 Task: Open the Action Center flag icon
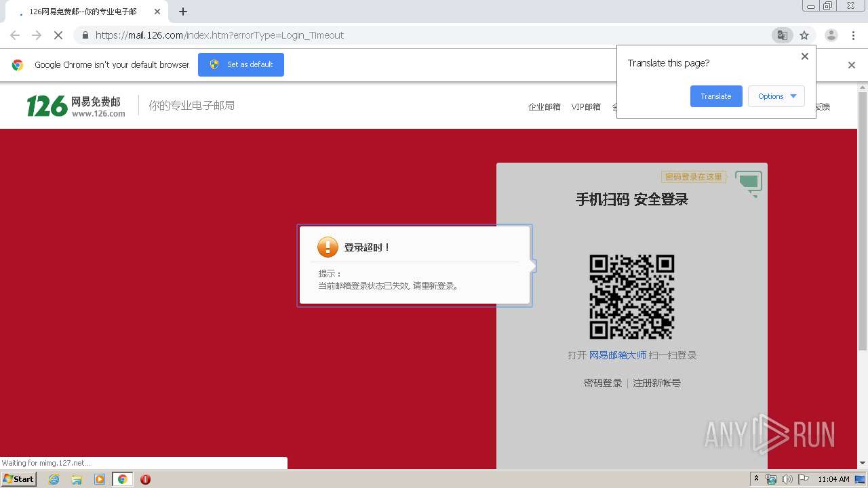[803, 479]
